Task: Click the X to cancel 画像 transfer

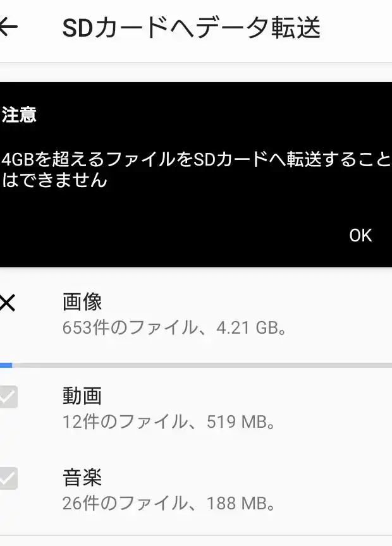Action: [x=7, y=303]
